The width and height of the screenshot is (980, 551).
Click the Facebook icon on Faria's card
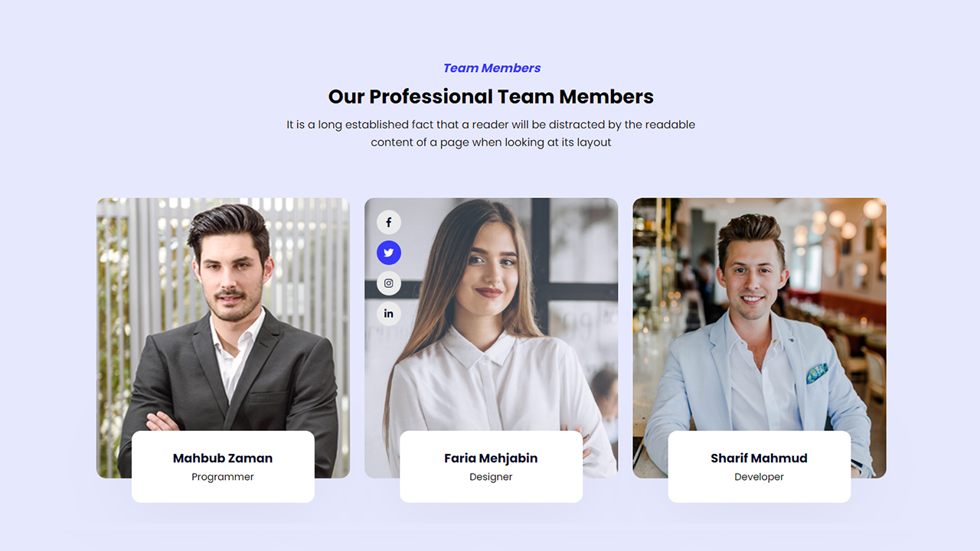pyautogui.click(x=389, y=223)
